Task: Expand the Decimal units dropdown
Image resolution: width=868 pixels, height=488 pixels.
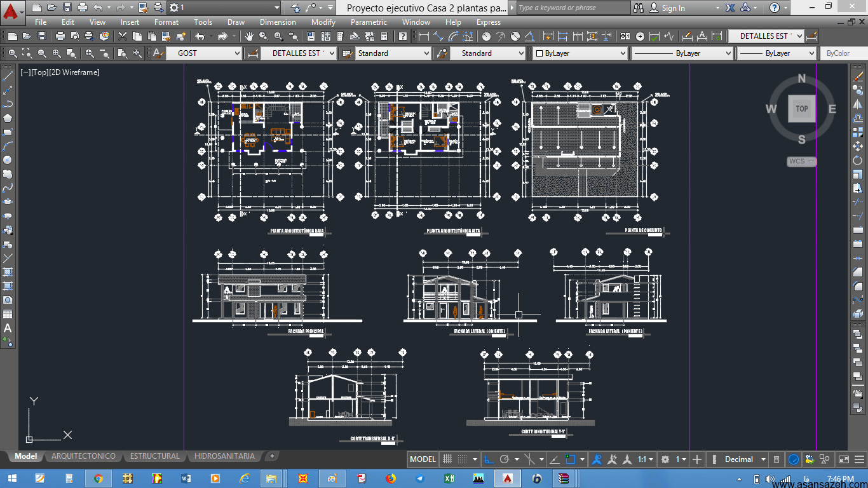Action: [x=745, y=459]
